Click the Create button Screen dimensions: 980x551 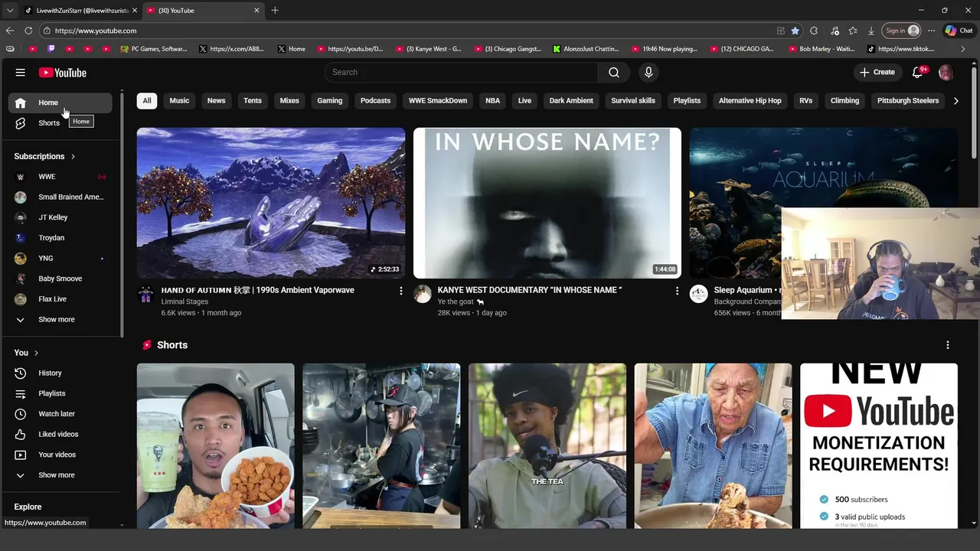877,72
